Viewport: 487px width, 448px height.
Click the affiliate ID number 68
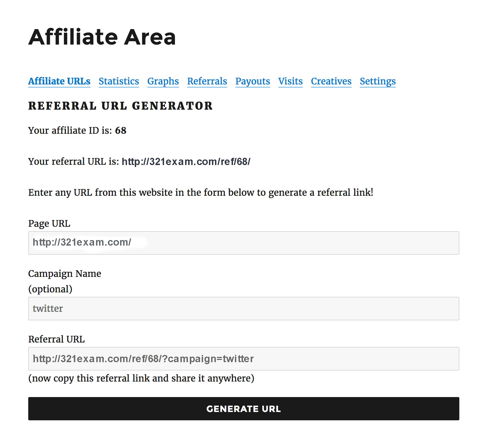[x=121, y=130]
